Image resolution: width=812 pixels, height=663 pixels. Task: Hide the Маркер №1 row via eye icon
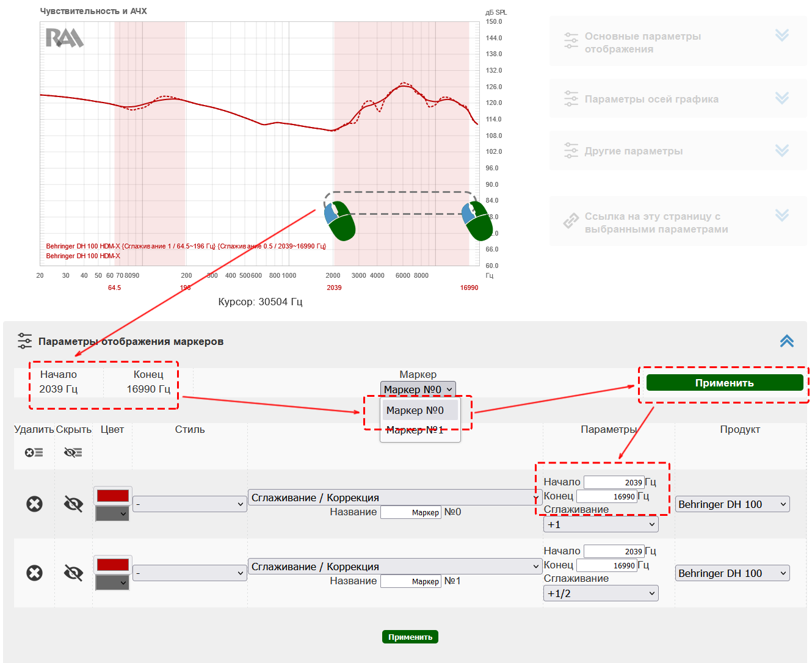73,573
